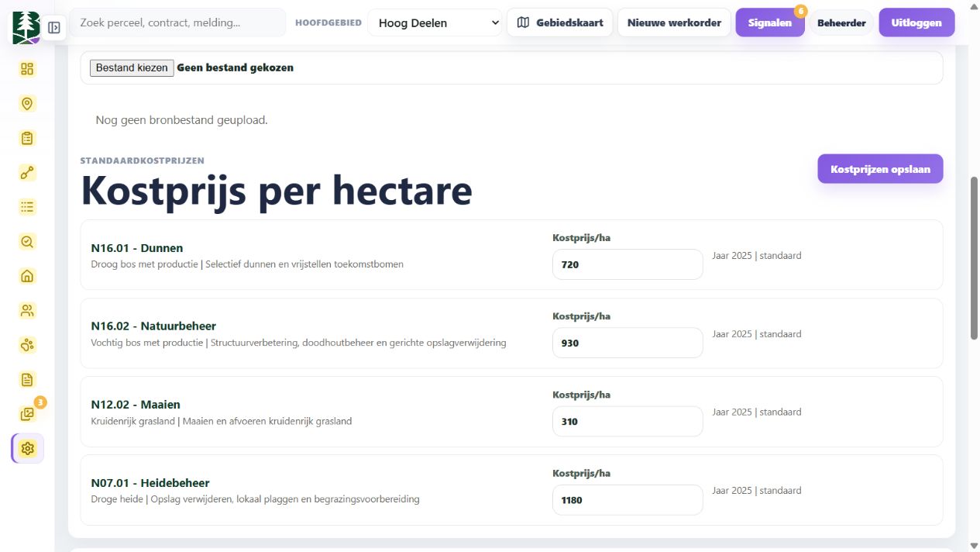Focus the search perceel, contract, melding field

pyautogui.click(x=178, y=23)
